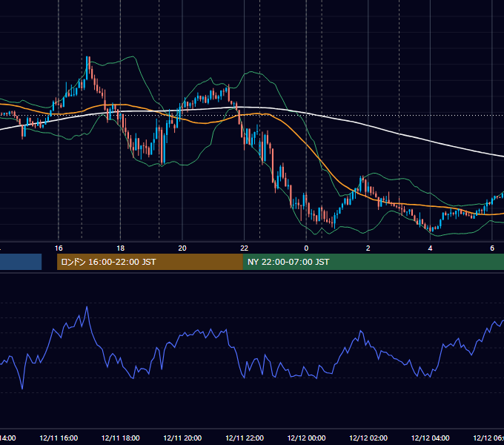Select the "20" hour label on price chart axis
The height and width of the screenshot is (445, 504).
[x=182, y=248]
